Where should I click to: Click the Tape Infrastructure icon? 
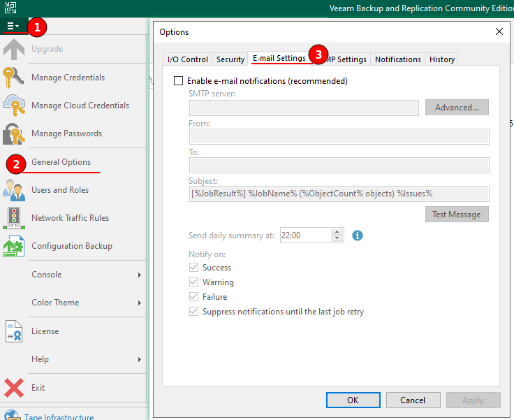point(12,415)
